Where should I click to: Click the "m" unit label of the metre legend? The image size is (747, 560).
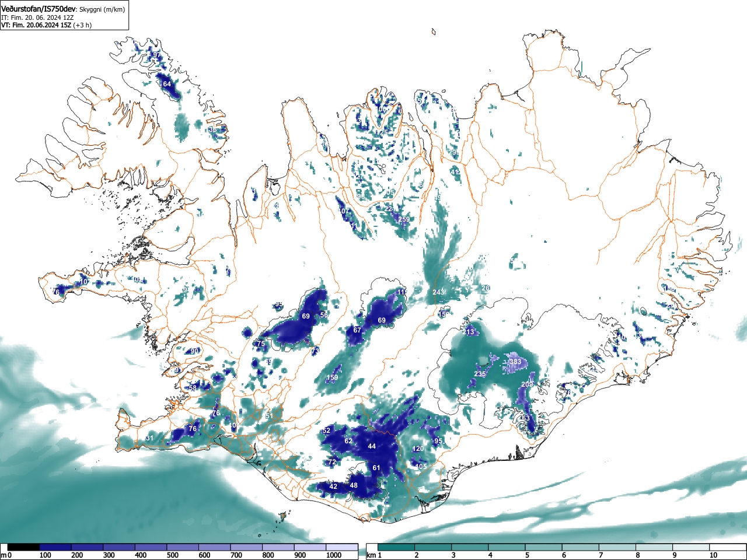(x=4, y=555)
